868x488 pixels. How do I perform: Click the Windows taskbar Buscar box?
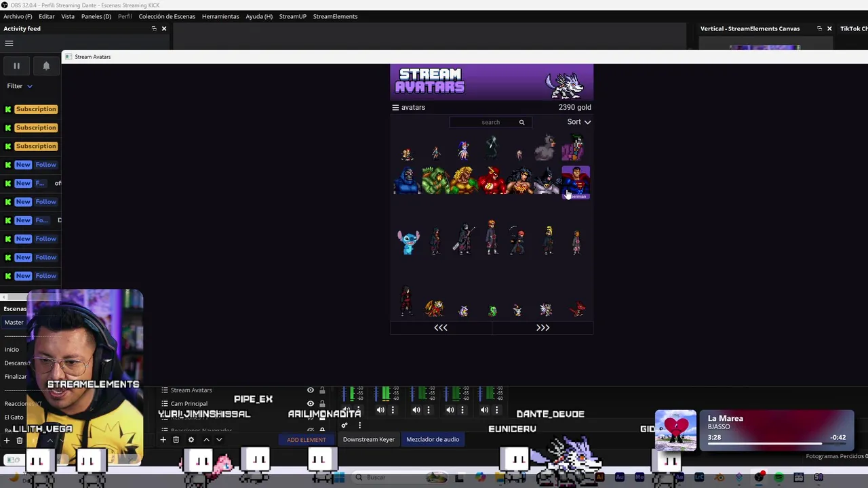[400, 477]
